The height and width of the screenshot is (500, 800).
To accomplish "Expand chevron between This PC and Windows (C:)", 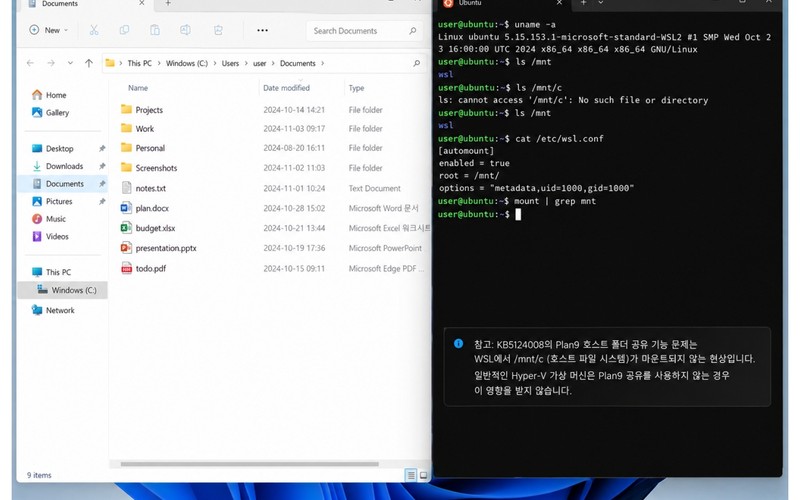I will tap(159, 63).
